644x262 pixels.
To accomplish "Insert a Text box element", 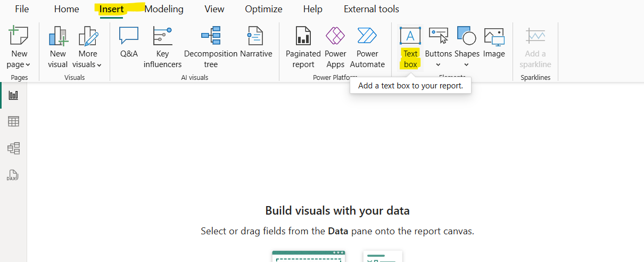I will click(410, 47).
